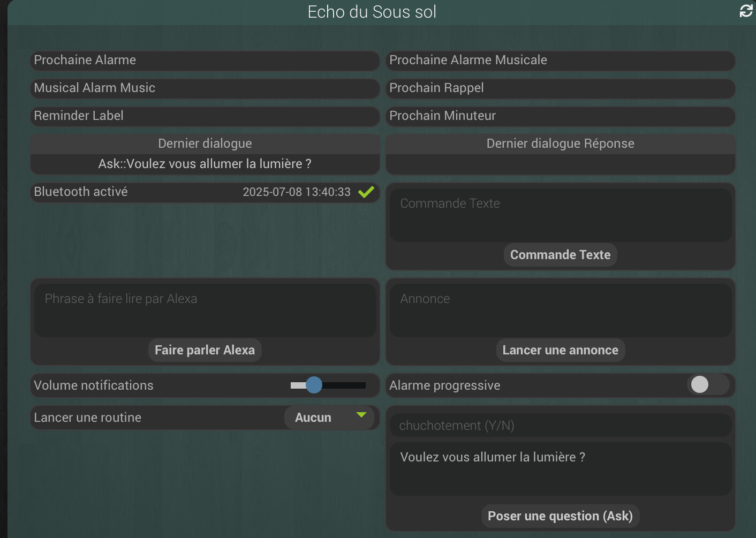This screenshot has height=538, width=756.
Task: Select the Prochaine Alarme Musicale row
Action: pyautogui.click(x=560, y=60)
